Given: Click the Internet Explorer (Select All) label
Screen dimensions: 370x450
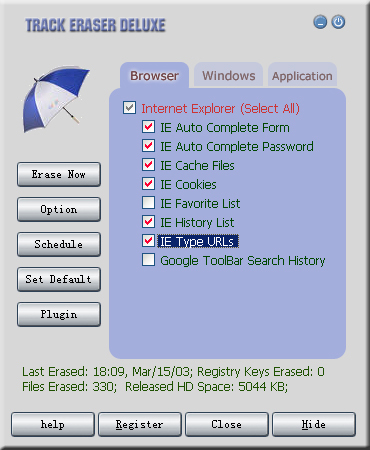Looking at the screenshot, I should (x=220, y=108).
